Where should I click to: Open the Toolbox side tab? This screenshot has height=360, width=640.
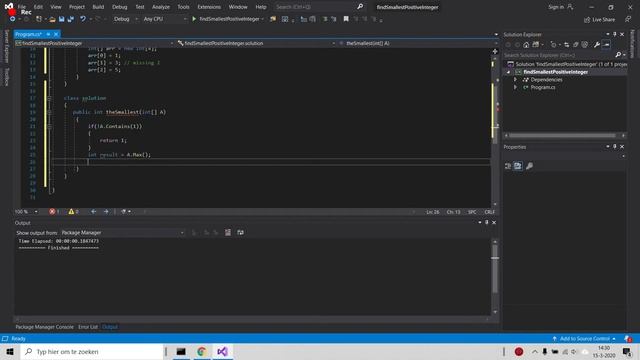pyautogui.click(x=7, y=77)
